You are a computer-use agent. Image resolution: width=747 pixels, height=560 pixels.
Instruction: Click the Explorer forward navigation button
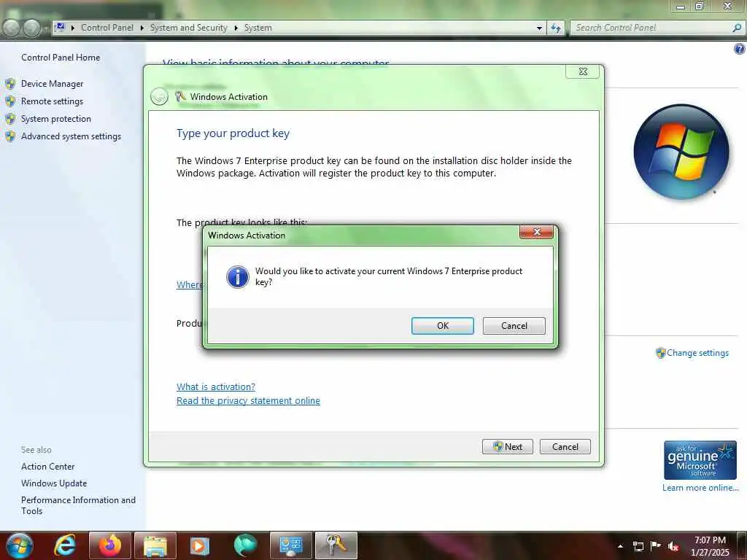coord(32,28)
